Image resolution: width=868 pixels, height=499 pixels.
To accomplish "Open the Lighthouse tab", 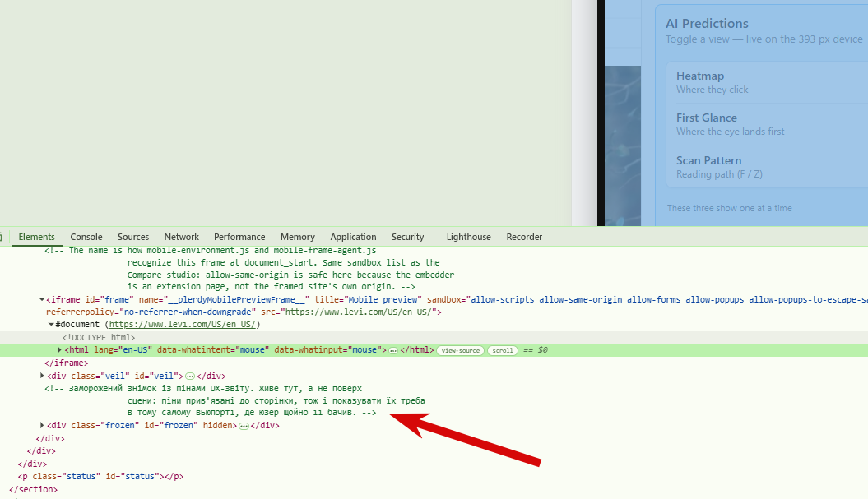I will 468,237.
